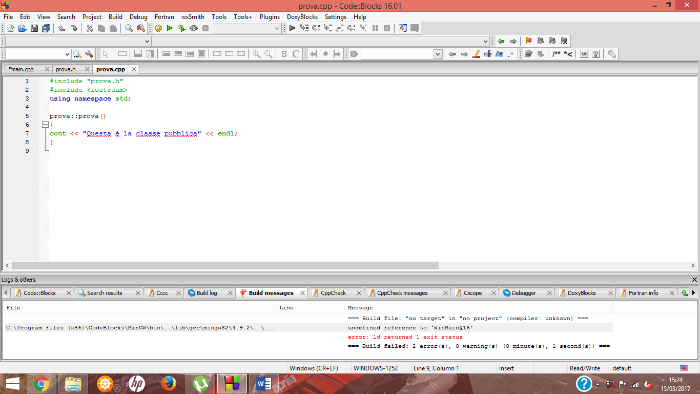Run the program with green arrow
Viewport: 700px width, 394px height.
tap(170, 28)
